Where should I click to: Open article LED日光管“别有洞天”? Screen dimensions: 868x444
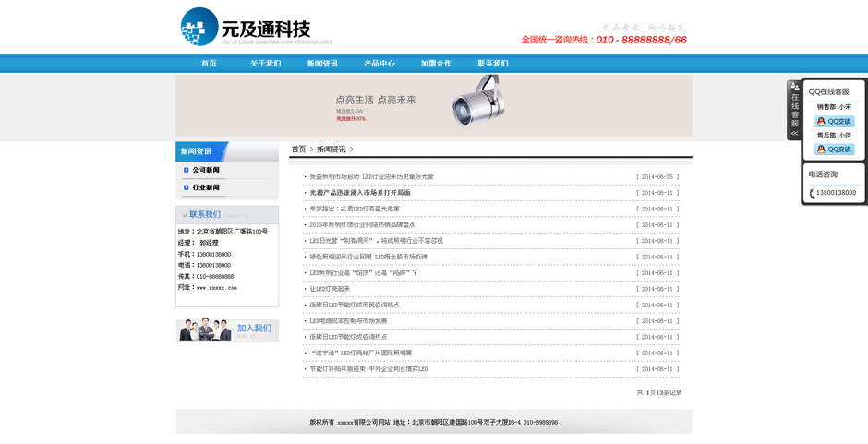click(x=376, y=241)
